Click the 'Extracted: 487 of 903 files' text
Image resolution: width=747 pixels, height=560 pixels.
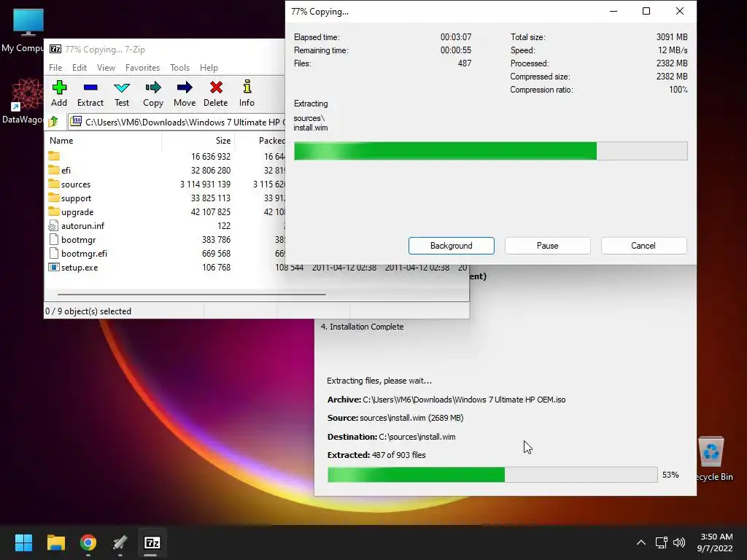pyautogui.click(x=376, y=455)
